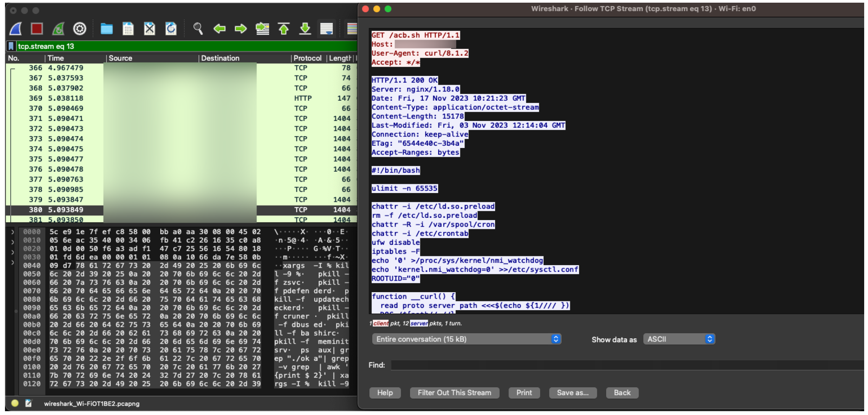The image size is (868, 415).
Task: Expand the first packet detail chevron
Action: tap(13, 232)
